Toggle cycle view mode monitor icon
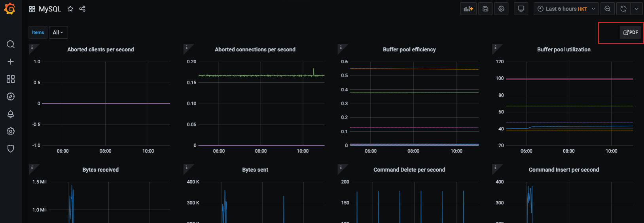 pos(521,9)
